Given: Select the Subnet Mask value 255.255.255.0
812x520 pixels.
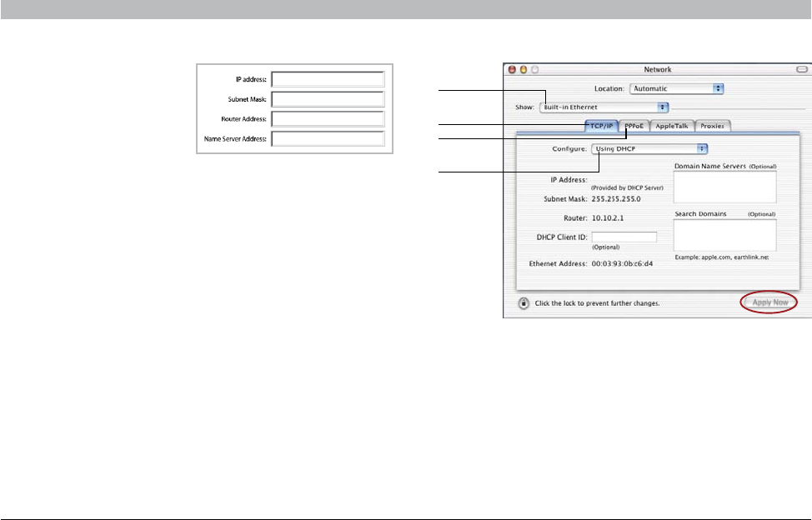Looking at the screenshot, I should 616,198.
